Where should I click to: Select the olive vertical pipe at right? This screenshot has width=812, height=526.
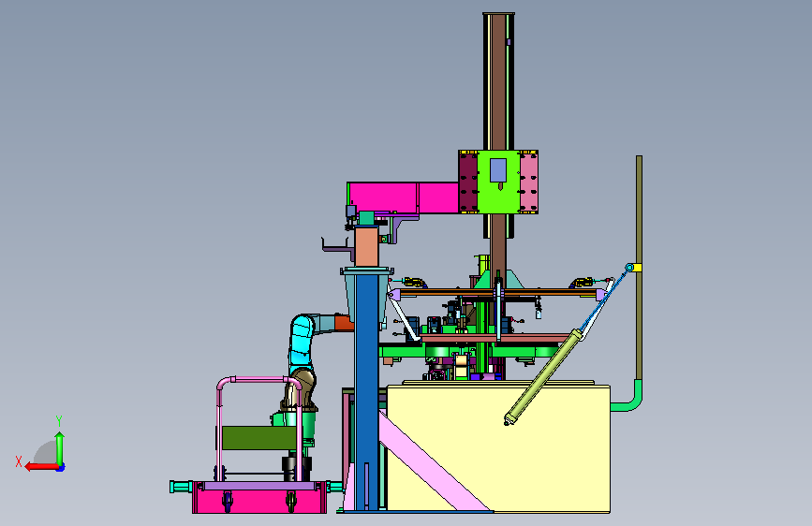(x=639, y=268)
